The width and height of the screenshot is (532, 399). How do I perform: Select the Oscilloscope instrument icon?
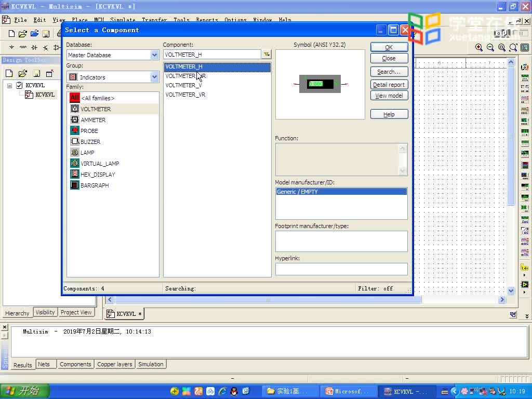coord(525,100)
